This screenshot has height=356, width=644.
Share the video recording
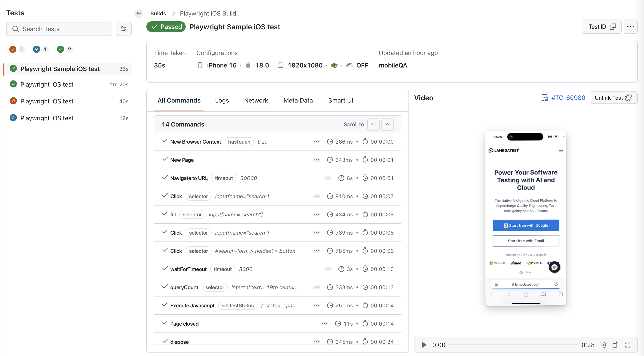point(615,345)
